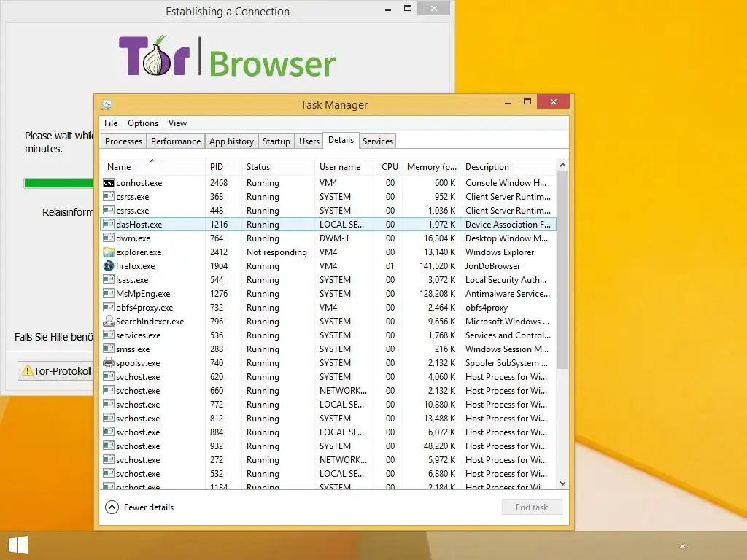Click the dasHost.exe process icon
Screen dimensions: 747x560
pos(109,225)
